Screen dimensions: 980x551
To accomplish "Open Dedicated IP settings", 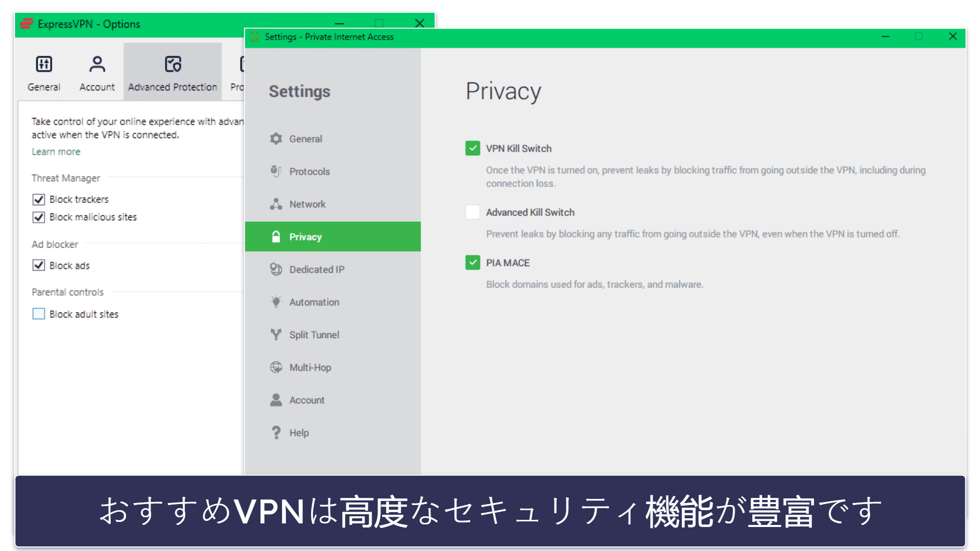I will 333,269.
